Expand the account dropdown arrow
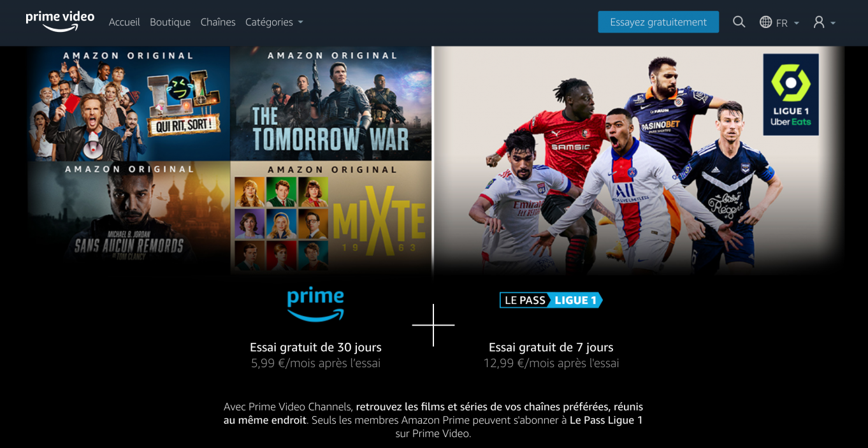This screenshot has width=868, height=448. (x=833, y=23)
